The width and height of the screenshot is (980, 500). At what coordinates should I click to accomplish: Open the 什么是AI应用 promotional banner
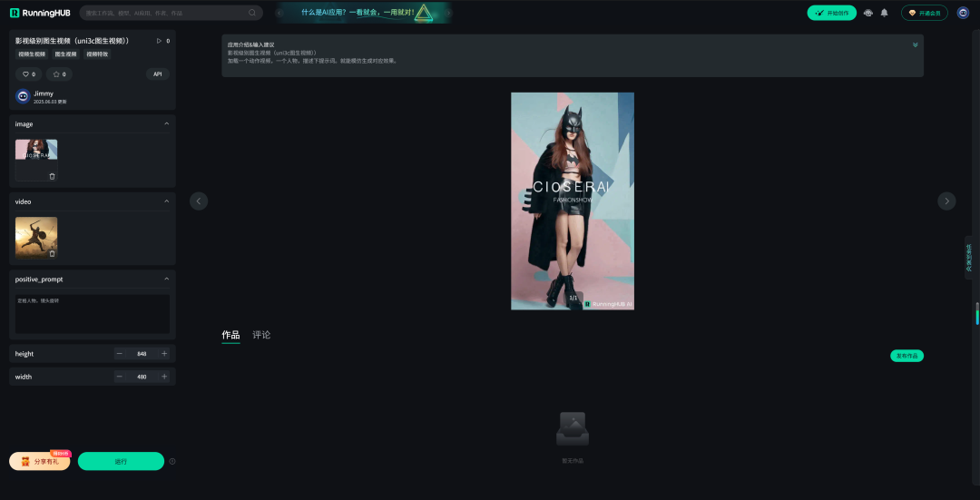click(x=364, y=13)
